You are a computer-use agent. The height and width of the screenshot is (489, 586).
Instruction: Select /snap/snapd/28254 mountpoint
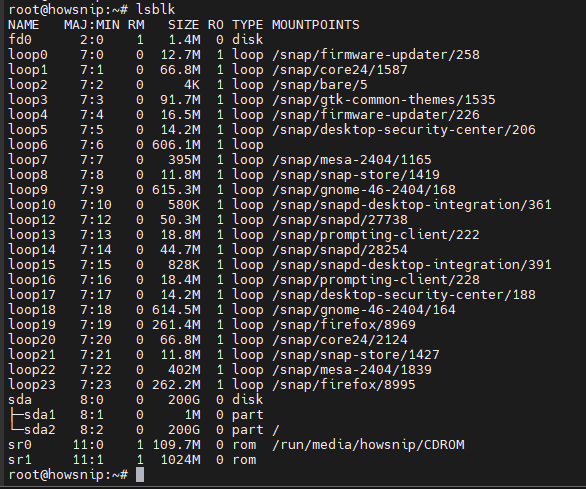point(339,250)
